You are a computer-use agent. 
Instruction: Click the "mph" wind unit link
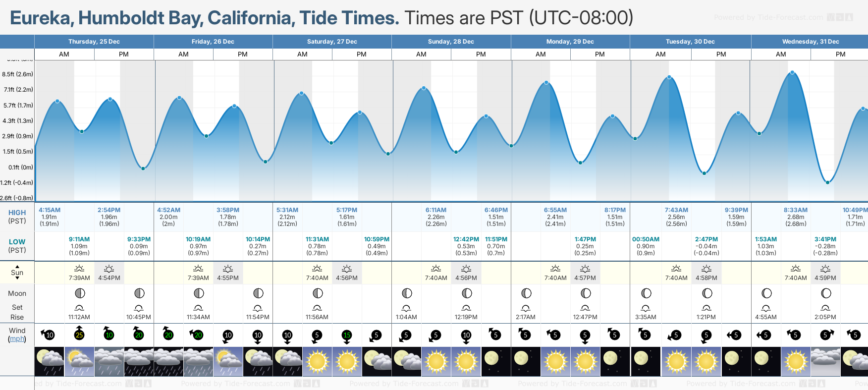[17, 339]
